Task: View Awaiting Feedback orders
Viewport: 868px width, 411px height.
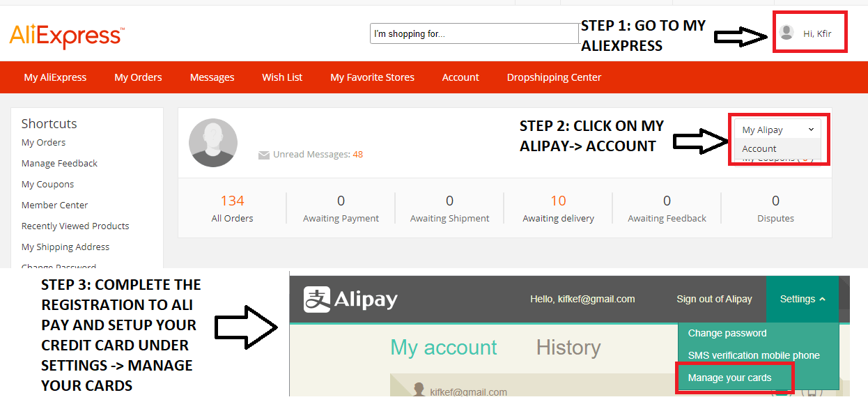Action: point(667,208)
